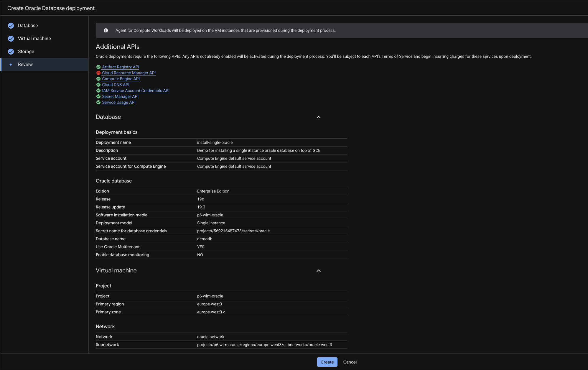Click the database name value demodb
The image size is (588, 370).
point(205,239)
